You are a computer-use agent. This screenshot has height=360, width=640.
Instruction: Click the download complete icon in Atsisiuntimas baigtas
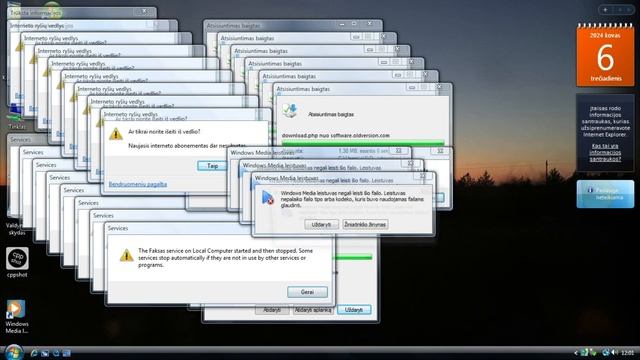pos(290,111)
